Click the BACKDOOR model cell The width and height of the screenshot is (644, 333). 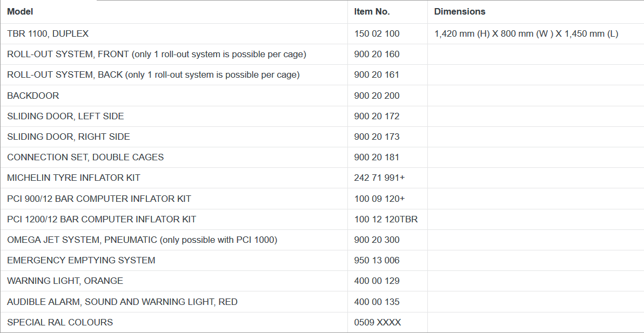33,96
